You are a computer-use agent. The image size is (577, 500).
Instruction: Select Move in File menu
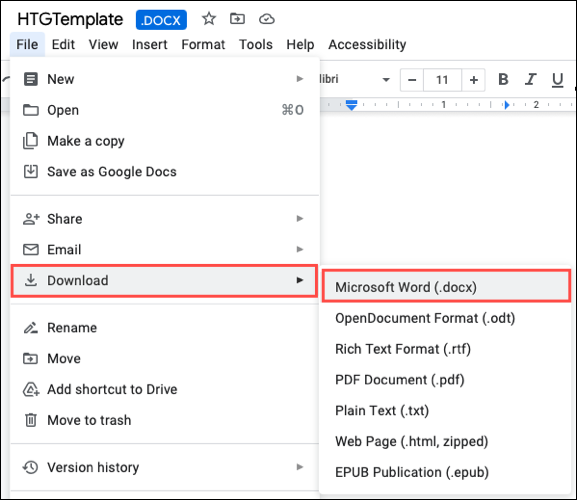[x=164, y=358]
